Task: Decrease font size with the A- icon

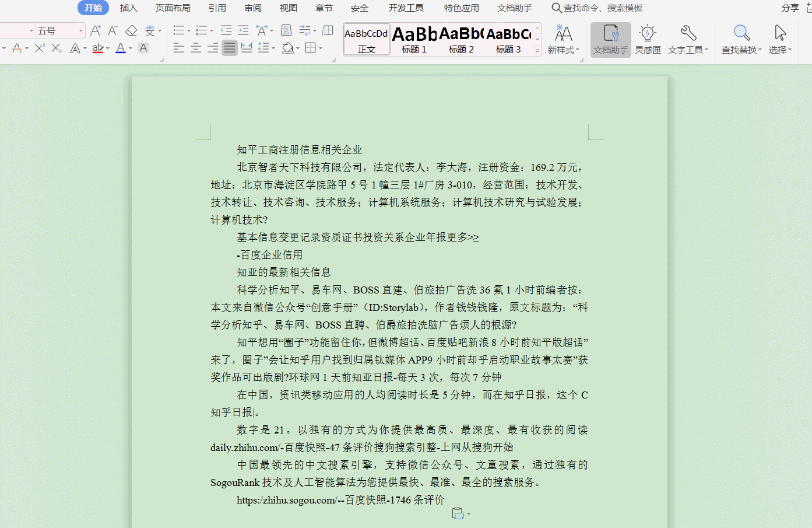Action: point(113,30)
